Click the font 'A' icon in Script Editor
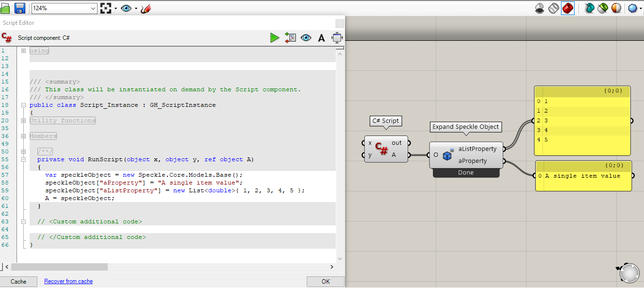 [x=321, y=38]
